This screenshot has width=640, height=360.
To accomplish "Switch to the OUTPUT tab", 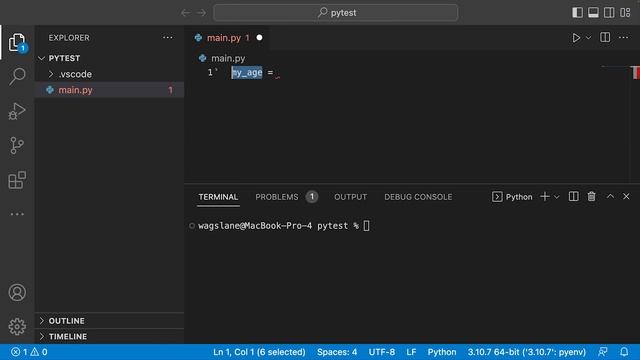I will [350, 197].
